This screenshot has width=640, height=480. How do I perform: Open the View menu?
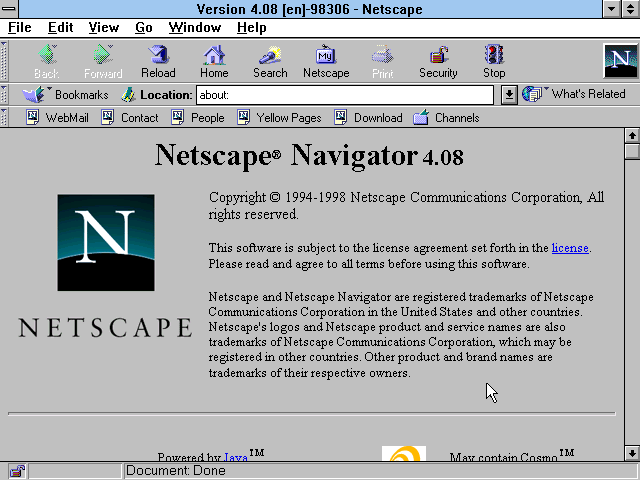103,28
